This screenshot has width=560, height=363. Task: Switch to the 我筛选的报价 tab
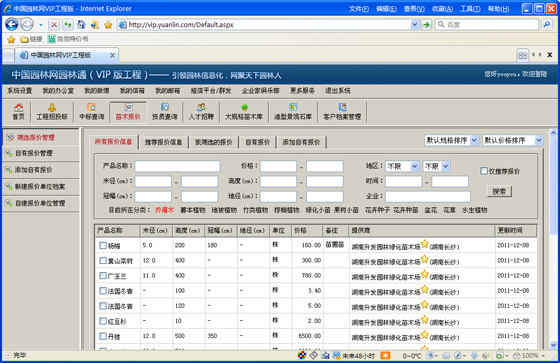214,142
